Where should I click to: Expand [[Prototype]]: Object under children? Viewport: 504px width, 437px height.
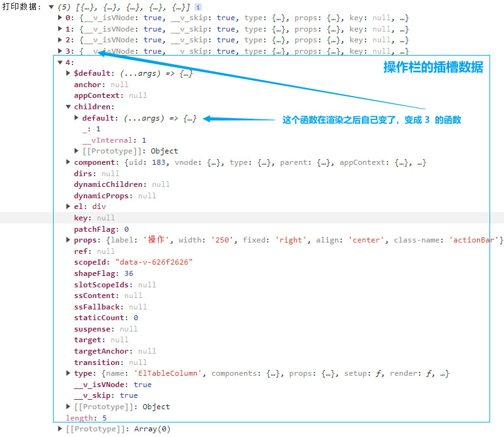pyautogui.click(x=76, y=151)
